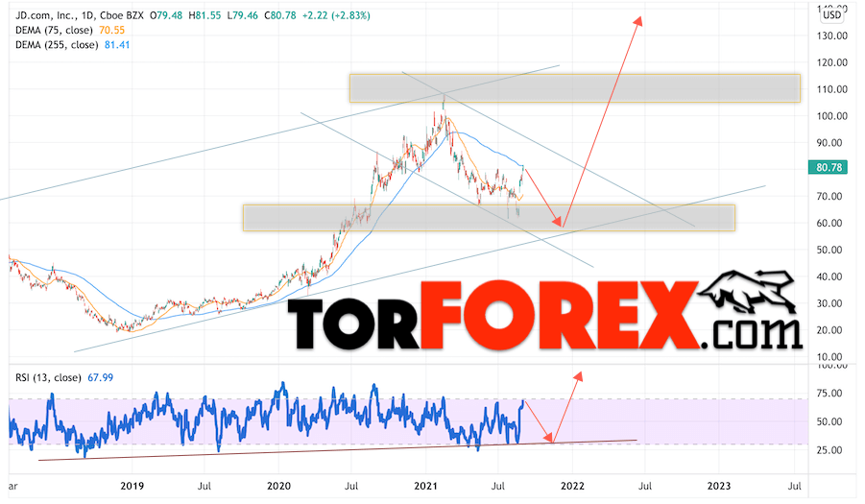Click the DEMA 255 value 81.41

117,45
